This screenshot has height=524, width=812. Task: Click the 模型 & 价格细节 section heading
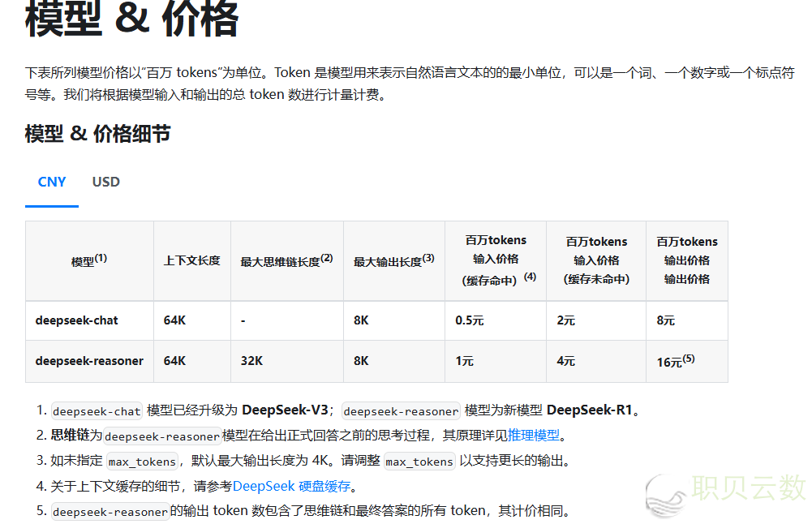[x=98, y=134]
